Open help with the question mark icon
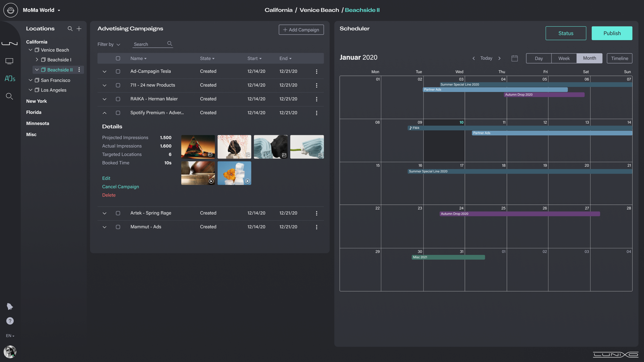 pyautogui.click(x=10, y=321)
